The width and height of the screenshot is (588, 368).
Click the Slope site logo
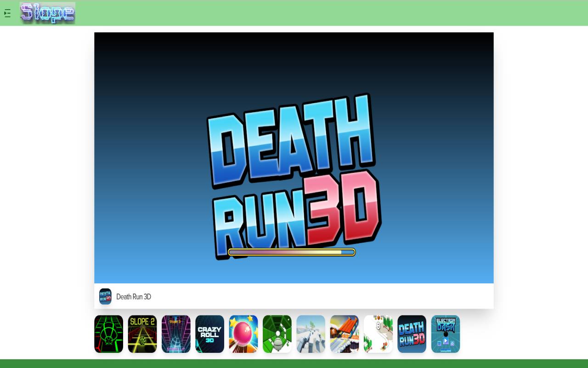48,13
